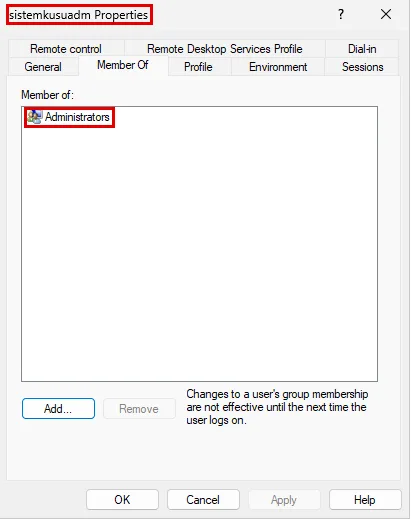This screenshot has height=519, width=411.
Task: Close the sistemkusuadm Properties dialog
Action: pyautogui.click(x=386, y=14)
